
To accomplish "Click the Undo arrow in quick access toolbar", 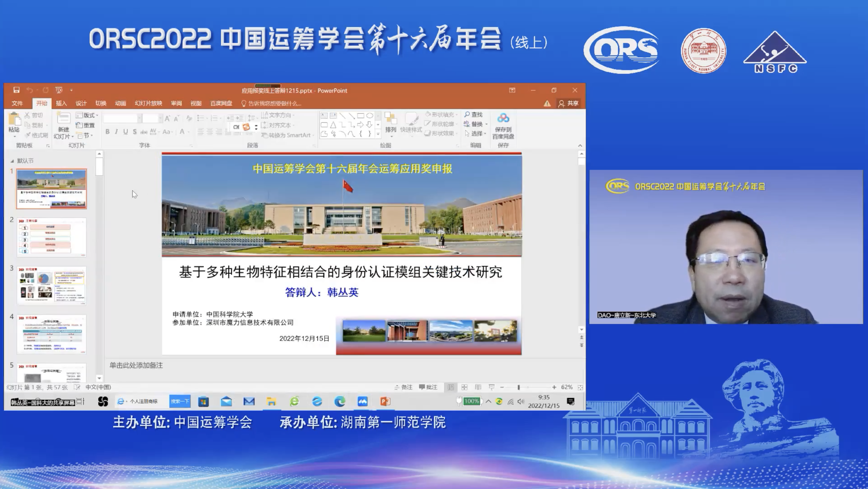I will pyautogui.click(x=30, y=90).
